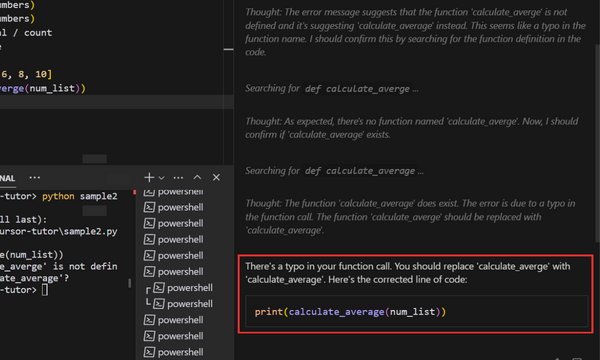
Task: Open the launch profile dropdown chevron
Action: (x=161, y=178)
